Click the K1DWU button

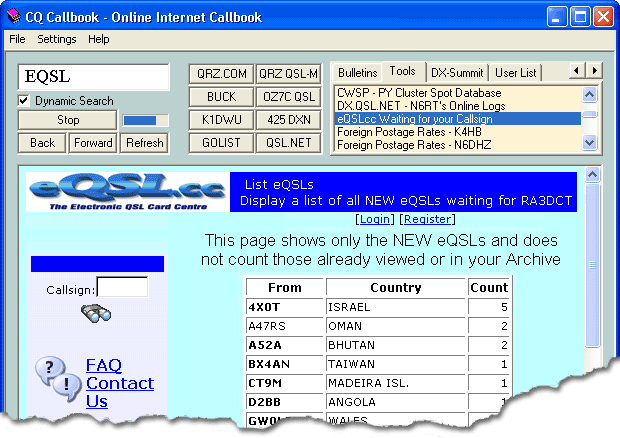221,120
